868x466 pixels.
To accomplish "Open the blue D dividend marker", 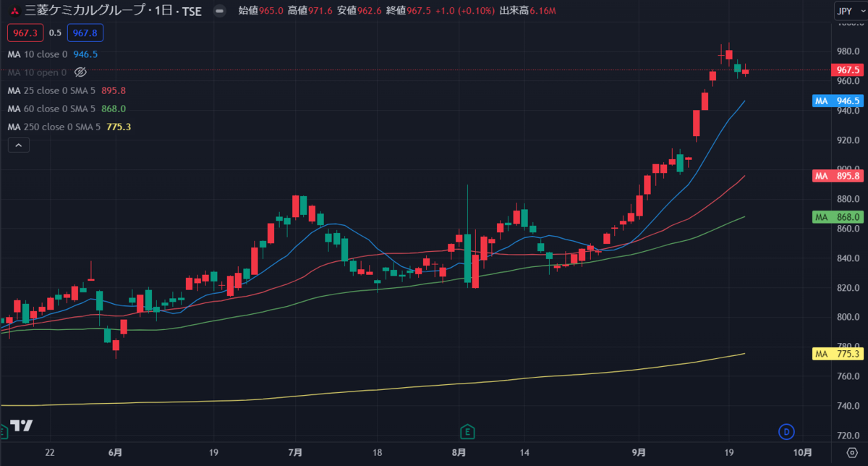I will pos(787,432).
